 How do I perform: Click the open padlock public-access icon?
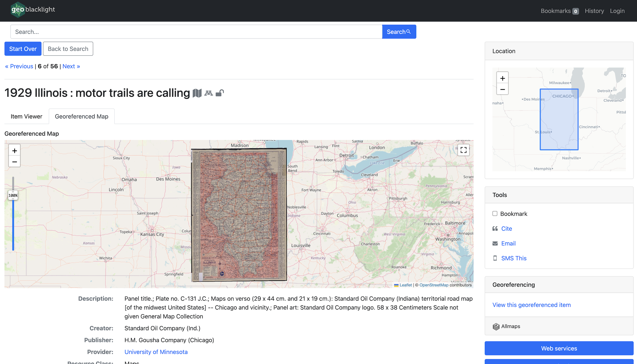point(220,93)
